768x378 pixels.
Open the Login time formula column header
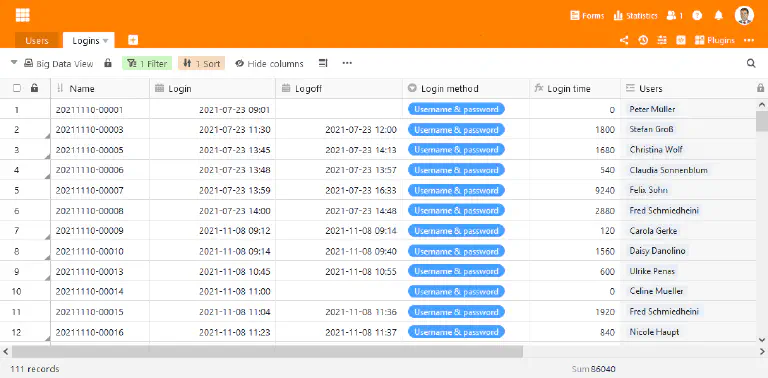point(575,89)
